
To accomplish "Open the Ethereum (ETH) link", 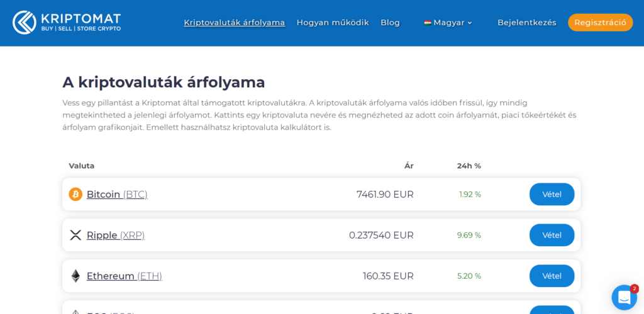I will click(125, 276).
